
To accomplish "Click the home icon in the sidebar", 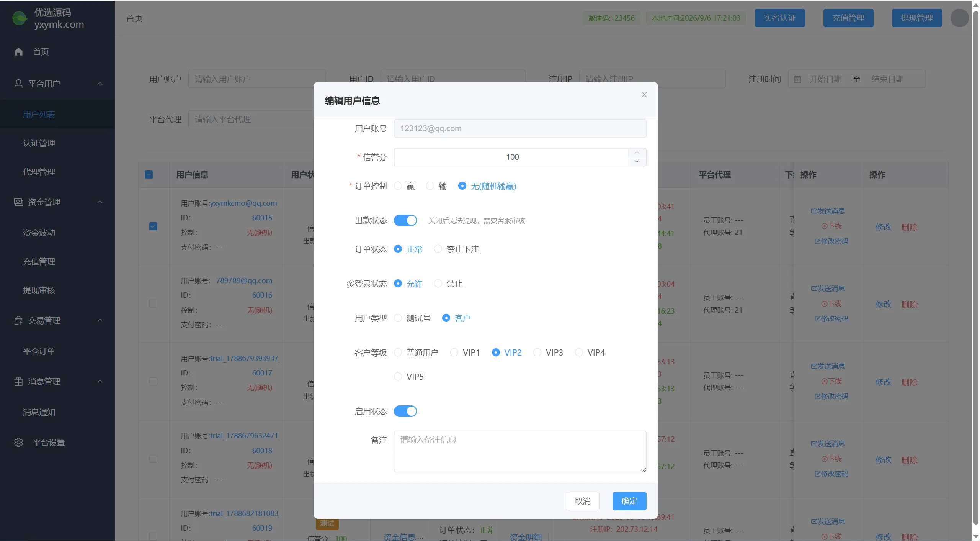I will point(18,52).
